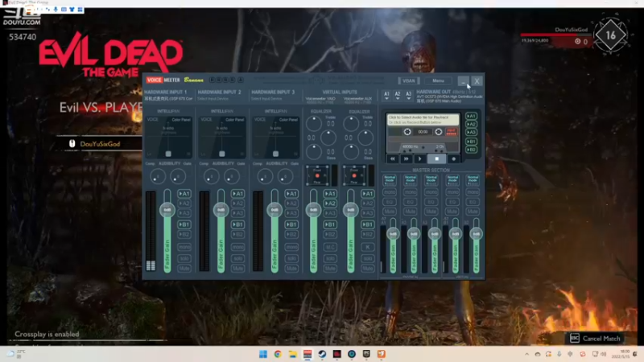
Task: Enable mono on A1 master bus
Action: pos(390,192)
